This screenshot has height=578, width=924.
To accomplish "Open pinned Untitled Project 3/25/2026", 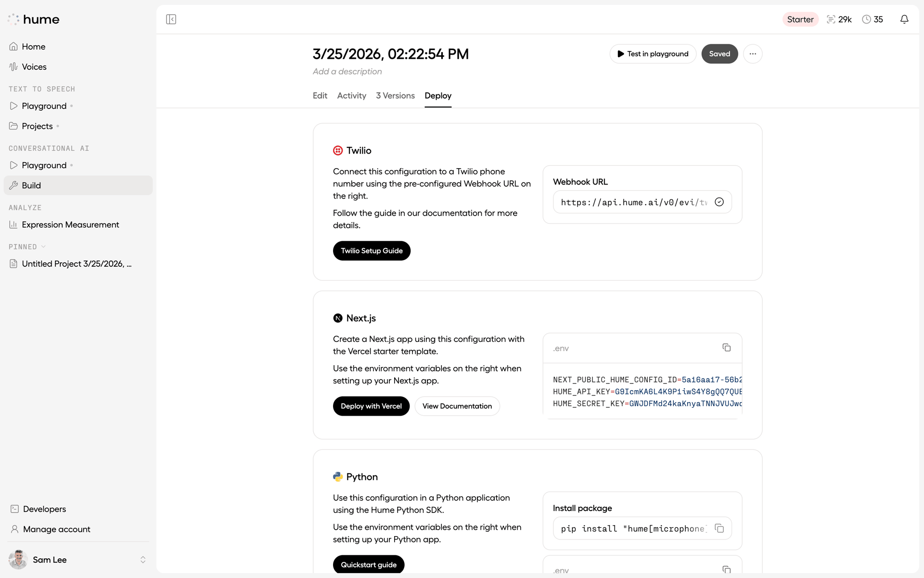I will [x=78, y=263].
